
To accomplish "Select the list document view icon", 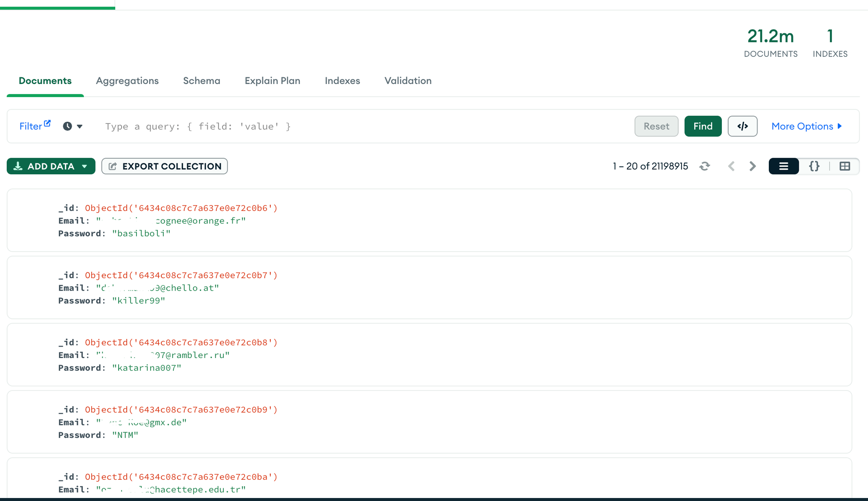I will 783,166.
